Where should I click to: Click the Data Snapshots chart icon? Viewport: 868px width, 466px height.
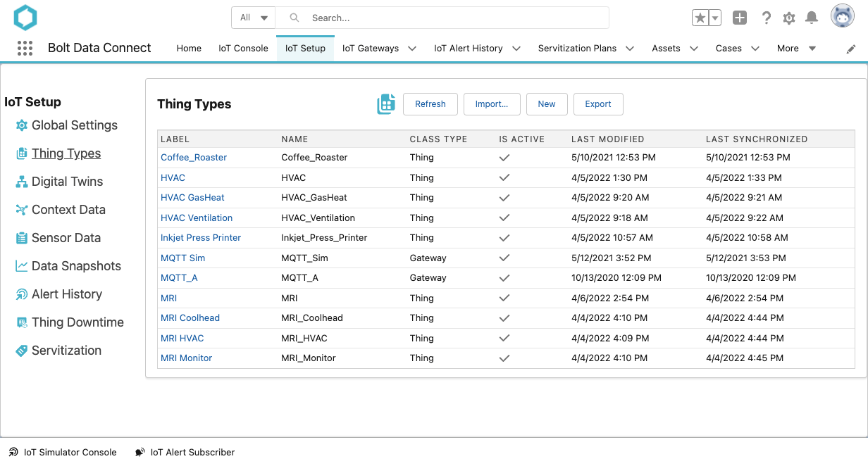pyautogui.click(x=22, y=266)
